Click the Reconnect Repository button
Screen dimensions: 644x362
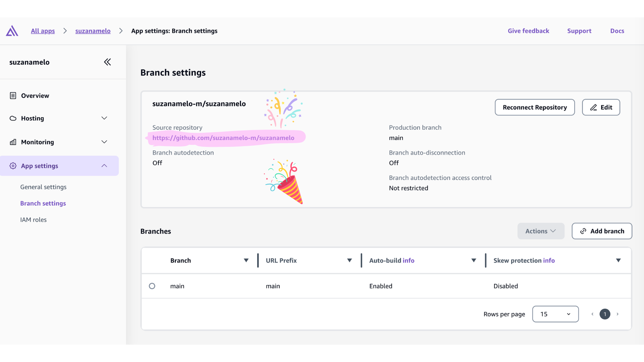pos(535,107)
